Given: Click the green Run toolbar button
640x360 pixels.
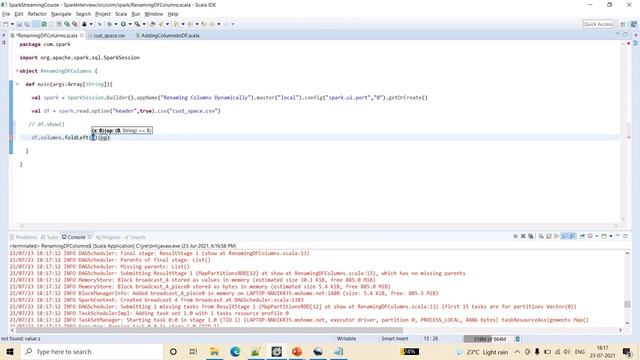Looking at the screenshot, I should point(123,24).
